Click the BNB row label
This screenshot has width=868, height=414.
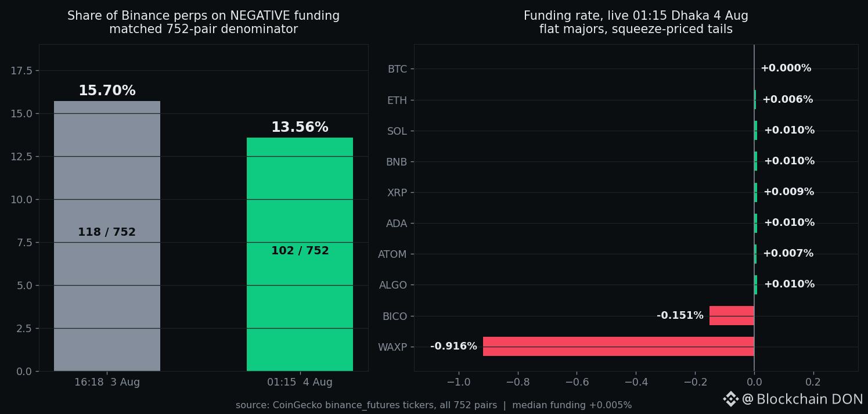(x=397, y=162)
